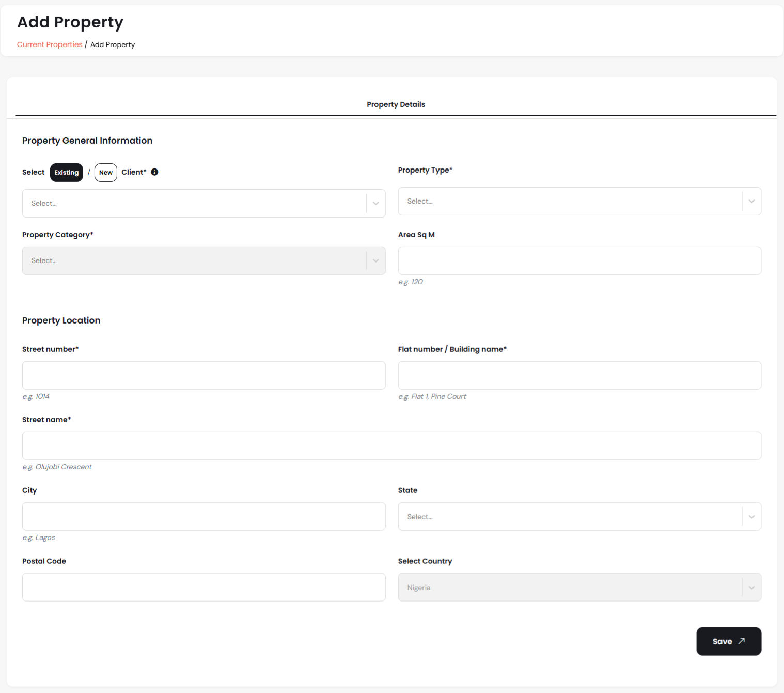Click the 'e.g. Lagos' hint text
Image resolution: width=784 pixels, height=693 pixels.
pyautogui.click(x=39, y=537)
